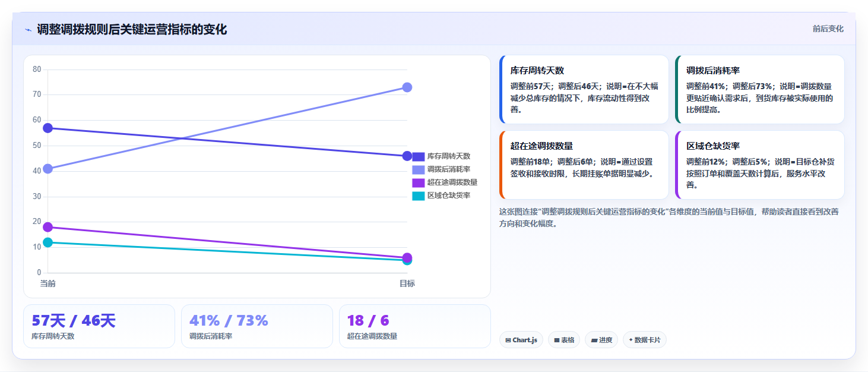Click text 调整前57天 in first card
This screenshot has height=372, width=868.
click(x=530, y=86)
